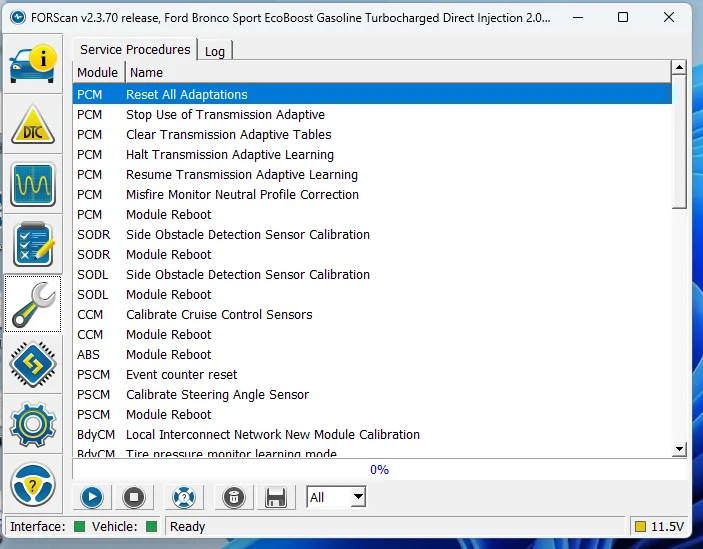Viewport: 703px width, 549px height.
Task: Click the floppy disk save icon
Action: [277, 497]
